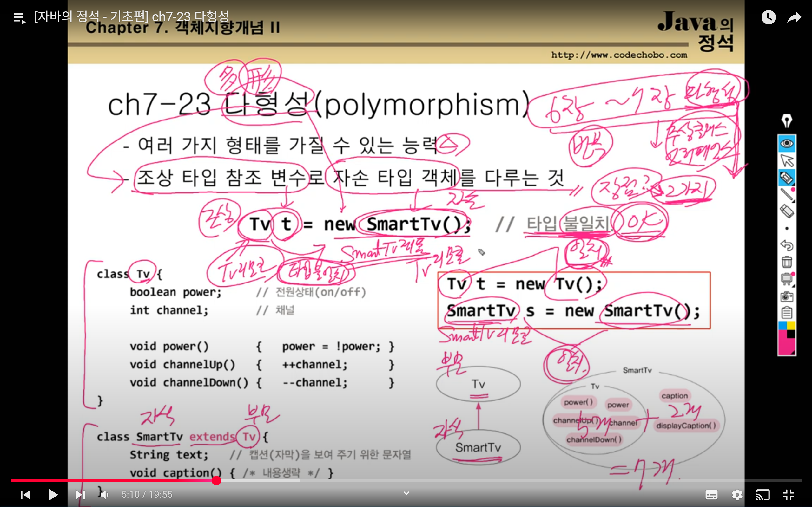Select the eraser tool in the drawing toolbar
The width and height of the screenshot is (812, 507).
(x=787, y=211)
